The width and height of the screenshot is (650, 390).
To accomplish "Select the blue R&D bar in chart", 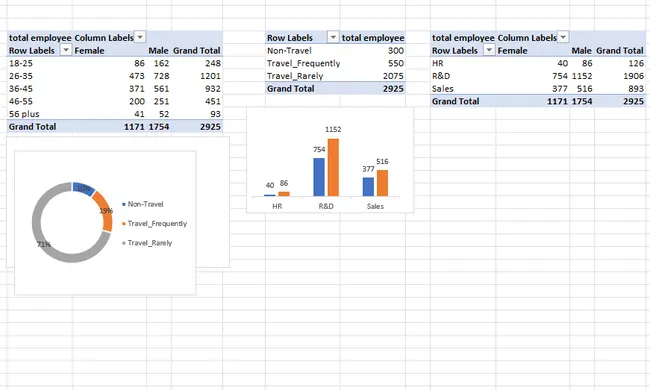I will pos(319,177).
